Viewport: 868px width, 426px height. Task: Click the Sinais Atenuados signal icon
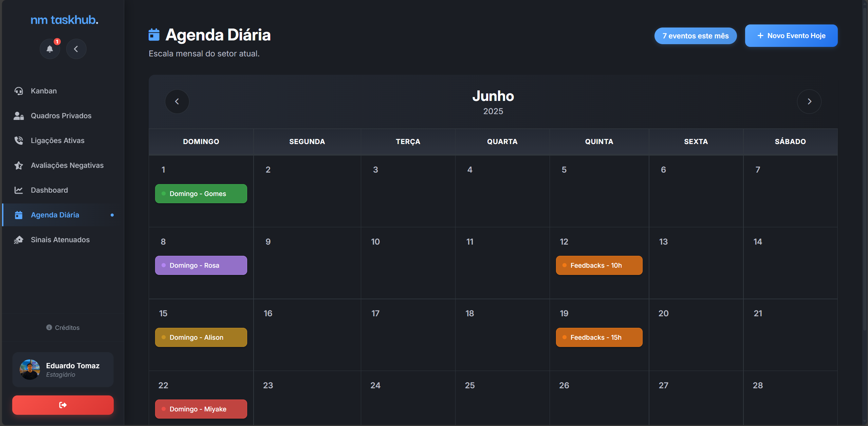click(19, 240)
